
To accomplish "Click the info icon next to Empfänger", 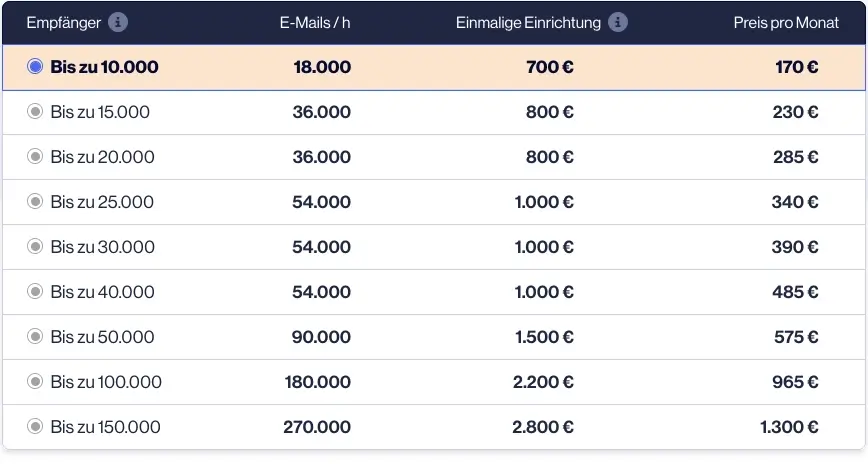I will coord(117,23).
